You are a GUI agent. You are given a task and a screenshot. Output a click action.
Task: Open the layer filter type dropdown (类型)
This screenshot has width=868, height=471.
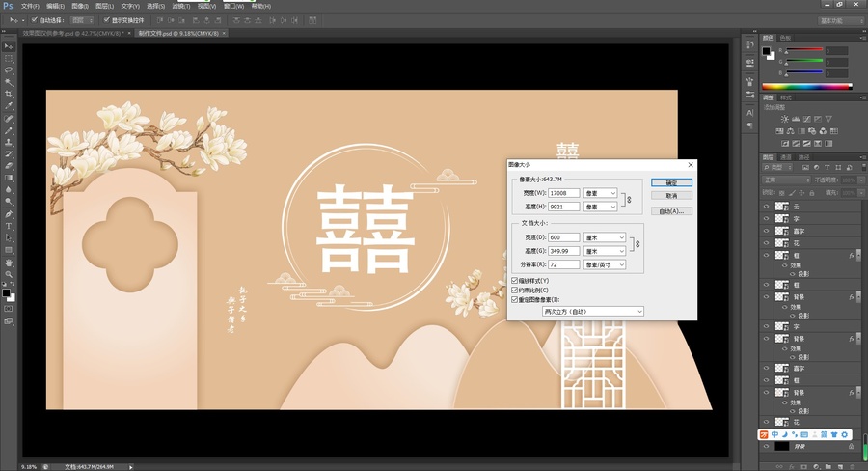click(777, 167)
